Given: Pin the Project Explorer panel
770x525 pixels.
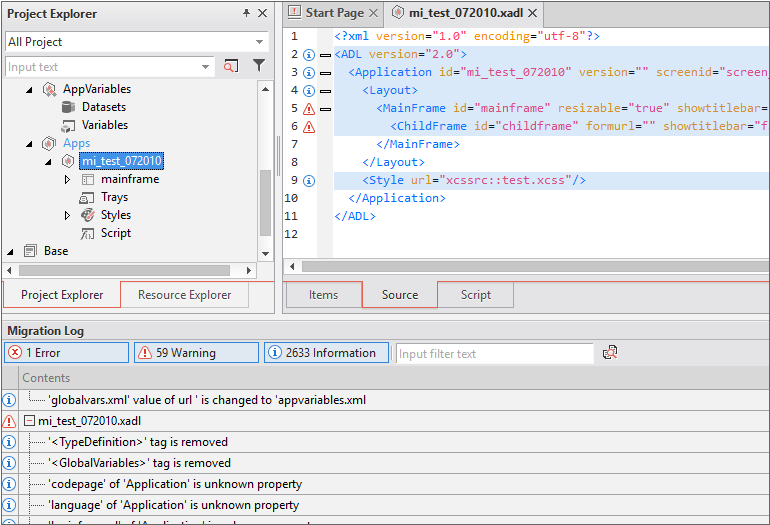Looking at the screenshot, I should click(x=247, y=13).
